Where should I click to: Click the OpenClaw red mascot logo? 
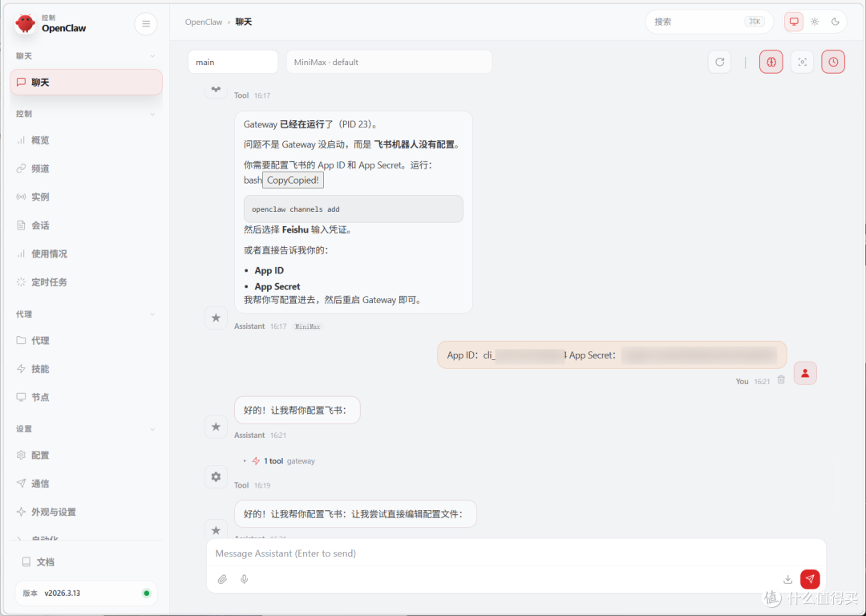click(x=25, y=23)
